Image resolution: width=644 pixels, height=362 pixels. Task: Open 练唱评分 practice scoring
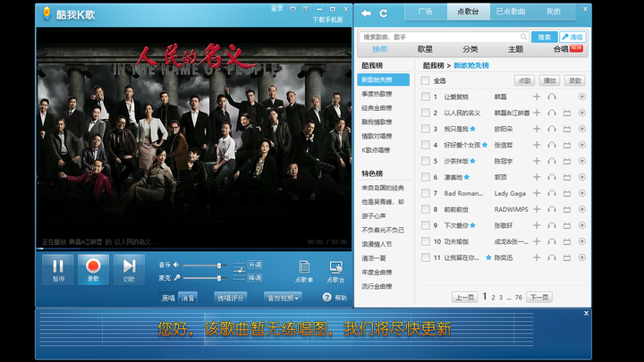(231, 298)
